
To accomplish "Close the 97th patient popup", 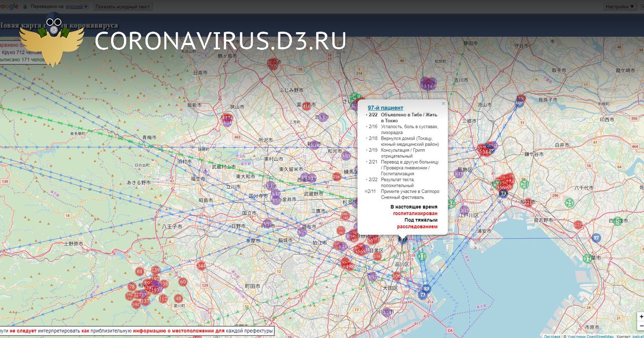I will (x=443, y=104).
